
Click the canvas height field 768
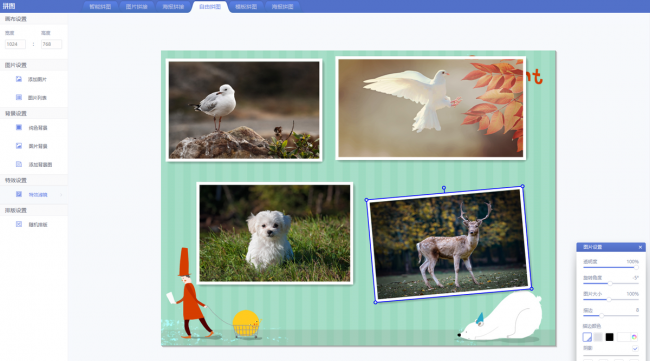[x=51, y=44]
